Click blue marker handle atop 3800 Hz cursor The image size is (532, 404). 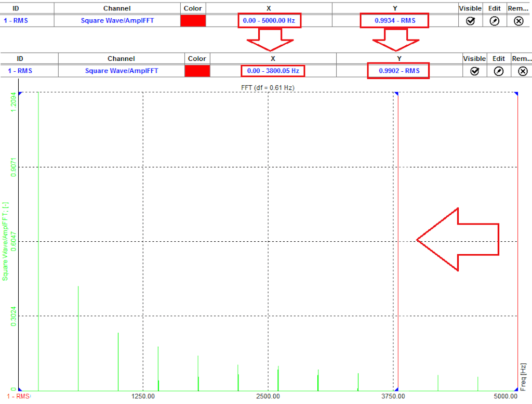click(x=396, y=94)
